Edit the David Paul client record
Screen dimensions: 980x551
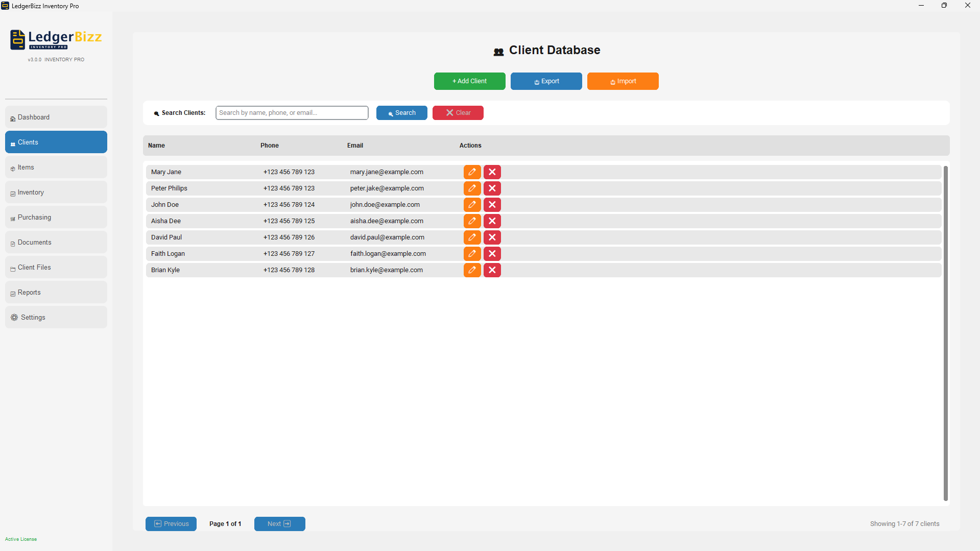coord(472,237)
